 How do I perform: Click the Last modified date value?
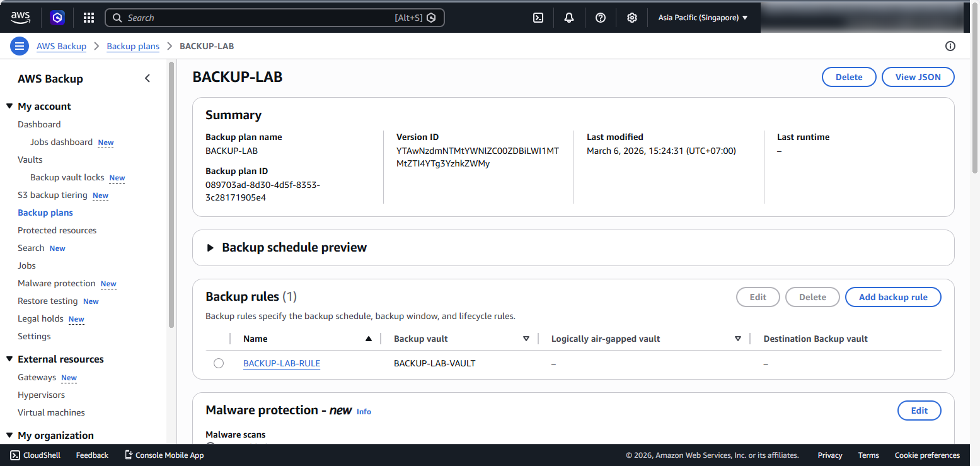coord(661,151)
